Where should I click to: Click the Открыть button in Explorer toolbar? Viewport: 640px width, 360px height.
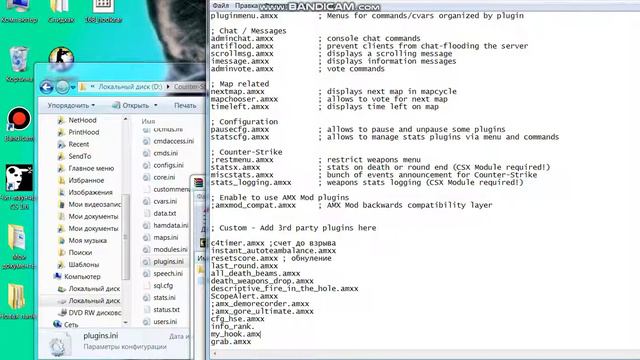click(x=131, y=105)
